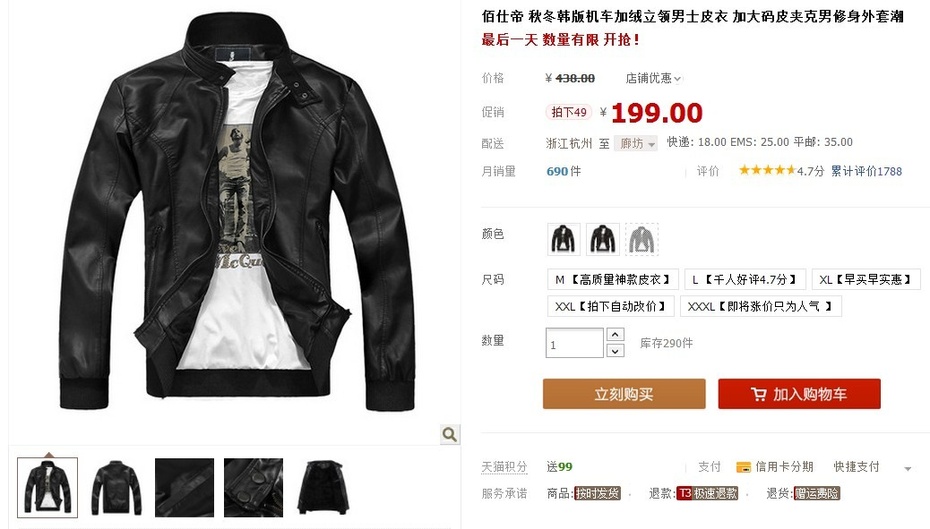Select size XXL 拍下自动改价

point(611,307)
